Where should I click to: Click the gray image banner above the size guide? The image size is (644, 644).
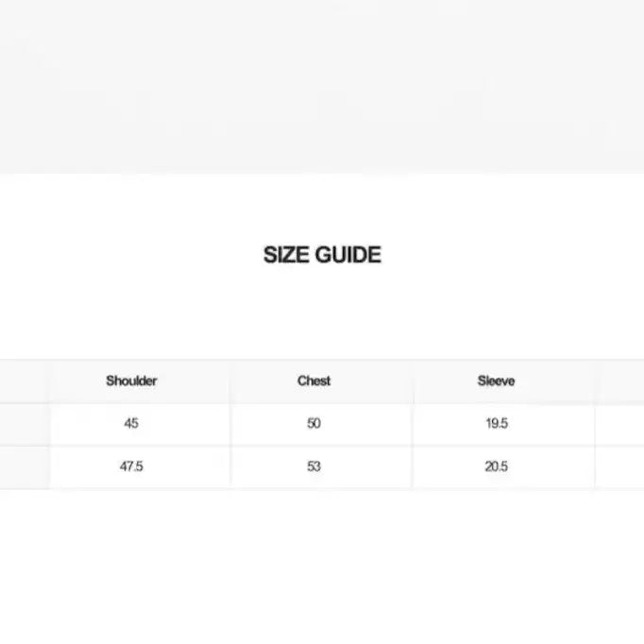pyautogui.click(x=322, y=86)
